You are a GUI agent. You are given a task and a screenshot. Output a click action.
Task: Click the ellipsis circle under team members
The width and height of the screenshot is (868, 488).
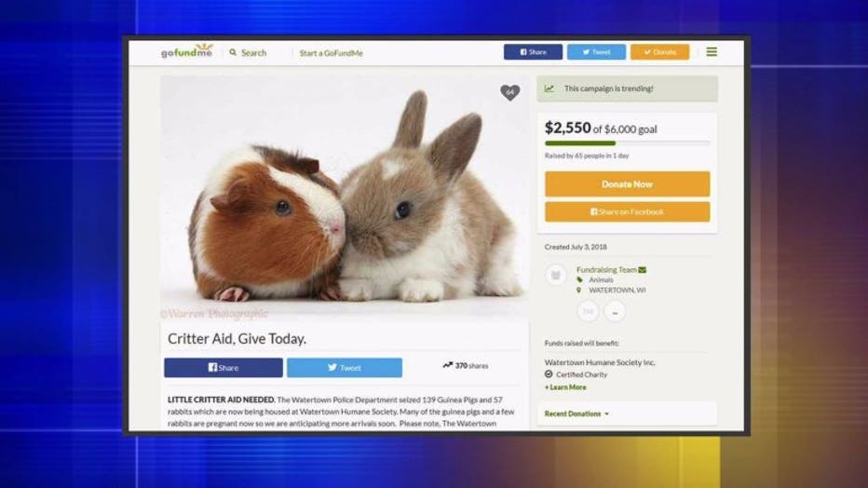coord(615,311)
